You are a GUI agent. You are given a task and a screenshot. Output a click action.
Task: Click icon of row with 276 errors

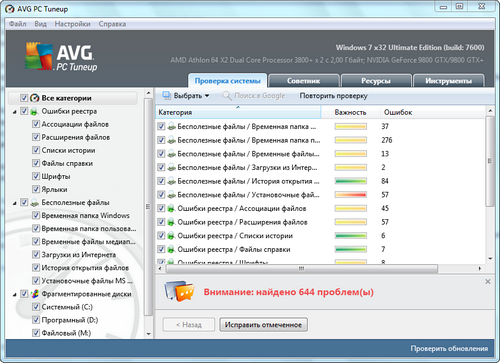tap(171, 140)
